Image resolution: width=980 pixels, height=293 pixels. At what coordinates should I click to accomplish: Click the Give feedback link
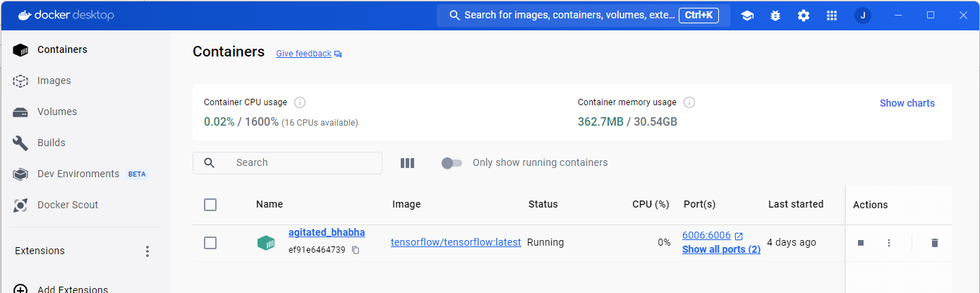click(x=303, y=54)
